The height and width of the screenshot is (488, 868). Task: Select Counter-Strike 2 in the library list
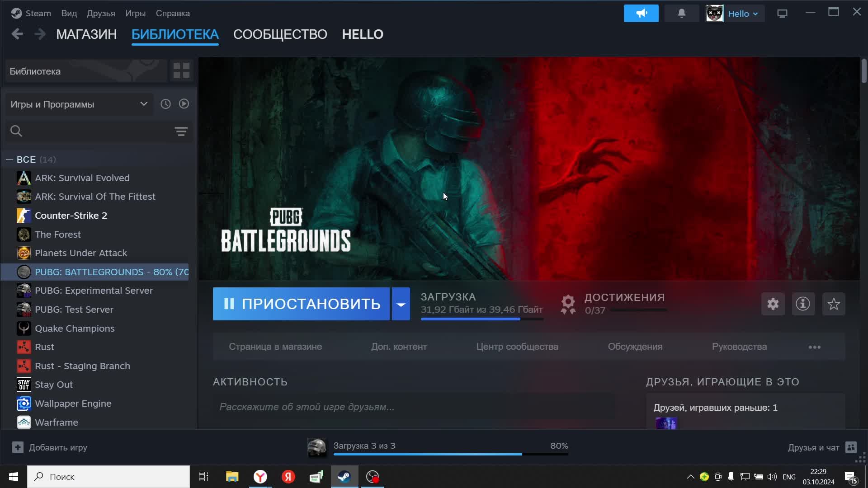tap(71, 215)
